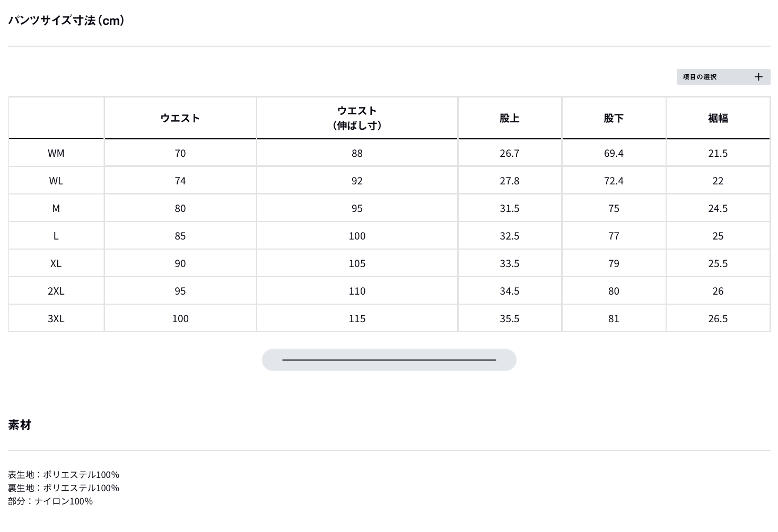Select the 股下 column header

(614, 118)
